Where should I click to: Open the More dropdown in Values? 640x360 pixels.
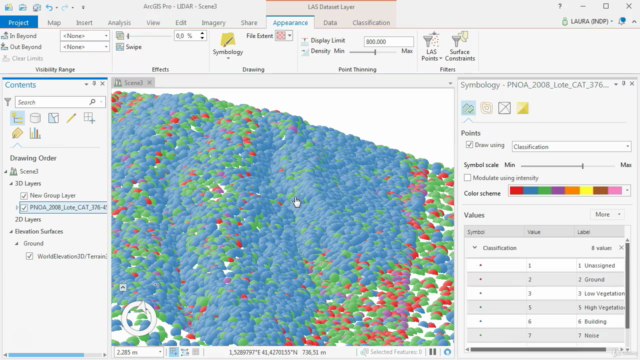tap(607, 214)
